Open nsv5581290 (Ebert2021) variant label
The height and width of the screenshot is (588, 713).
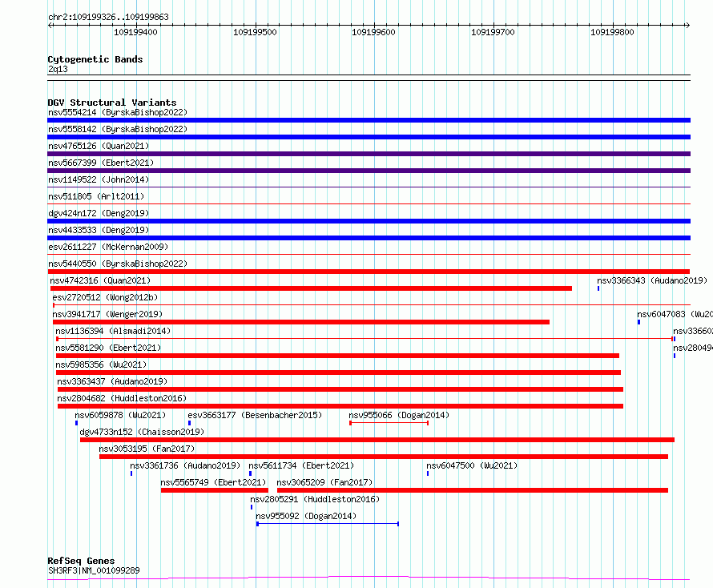pyautogui.click(x=108, y=348)
